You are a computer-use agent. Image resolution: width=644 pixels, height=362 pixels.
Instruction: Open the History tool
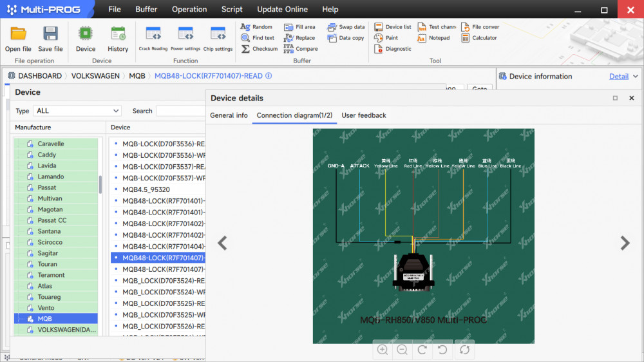118,33
